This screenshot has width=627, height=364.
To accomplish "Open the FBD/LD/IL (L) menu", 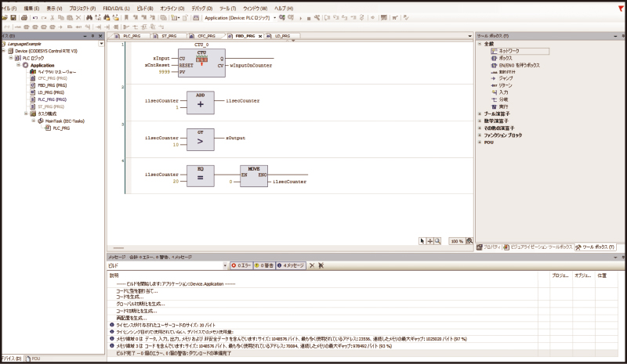I will (116, 9).
